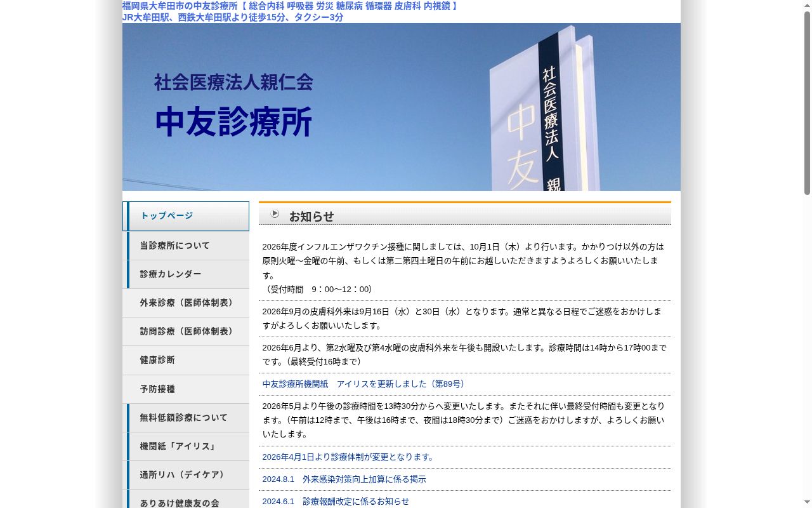Open the トップページ menu item

(186, 217)
